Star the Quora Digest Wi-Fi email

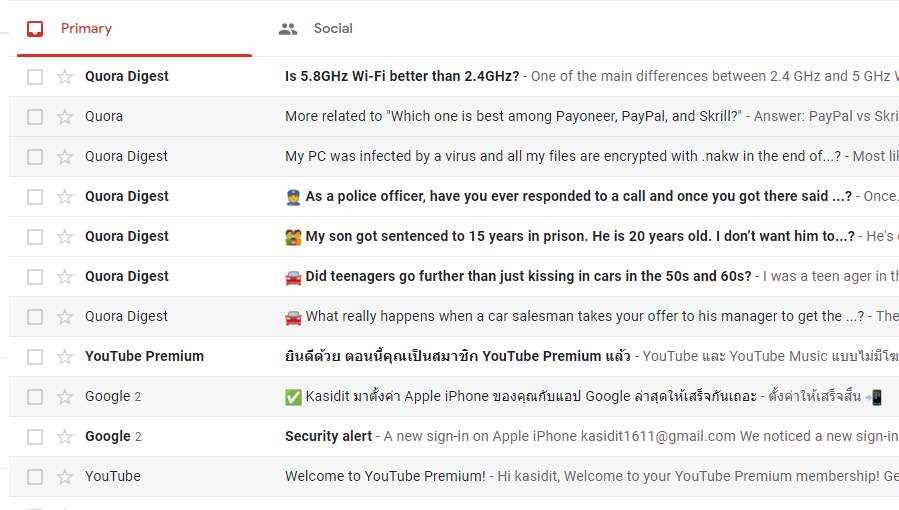click(x=65, y=77)
